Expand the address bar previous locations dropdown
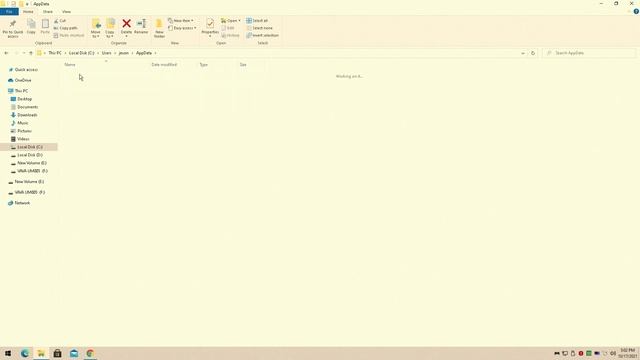 (523, 53)
